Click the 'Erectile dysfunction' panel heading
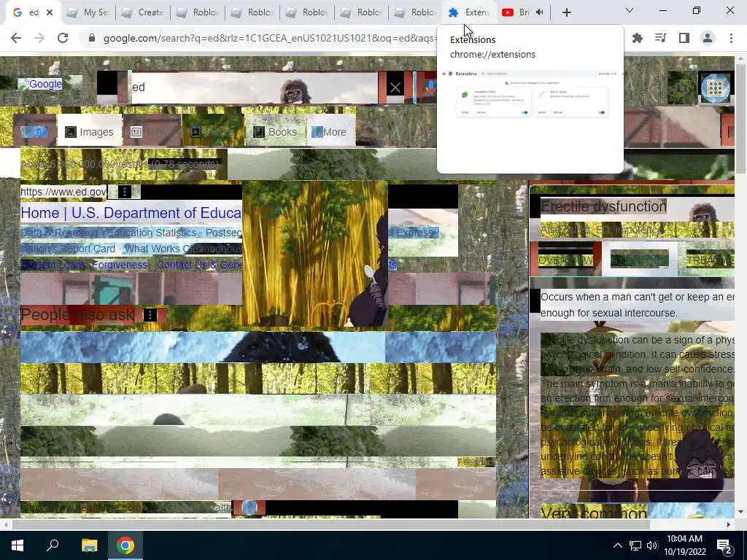Viewport: 747px width, 560px height. (x=603, y=206)
